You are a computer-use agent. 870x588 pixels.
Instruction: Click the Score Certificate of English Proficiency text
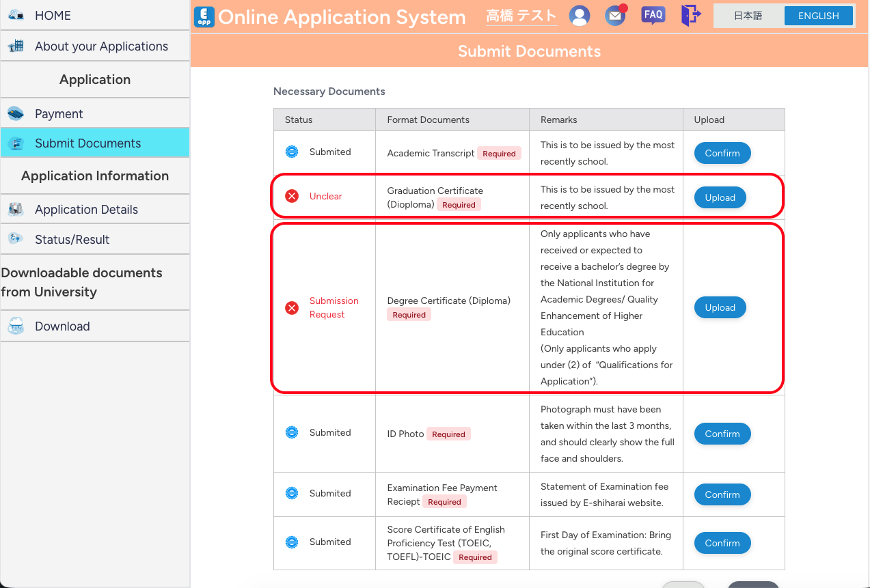coord(446,543)
